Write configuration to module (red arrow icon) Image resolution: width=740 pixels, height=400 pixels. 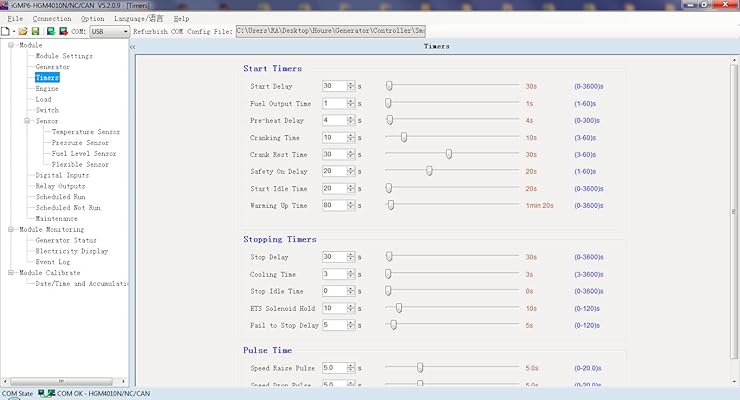(63, 32)
